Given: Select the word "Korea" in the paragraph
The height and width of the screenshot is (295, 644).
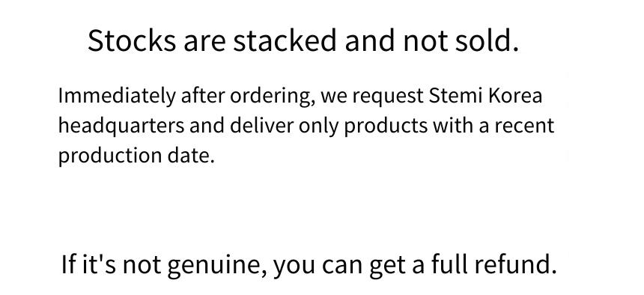Looking at the screenshot, I should [515, 96].
